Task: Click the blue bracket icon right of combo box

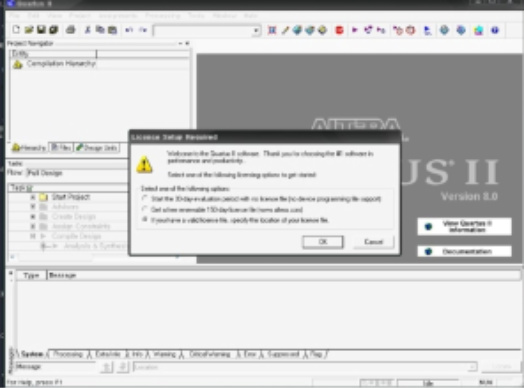Action: (272, 30)
